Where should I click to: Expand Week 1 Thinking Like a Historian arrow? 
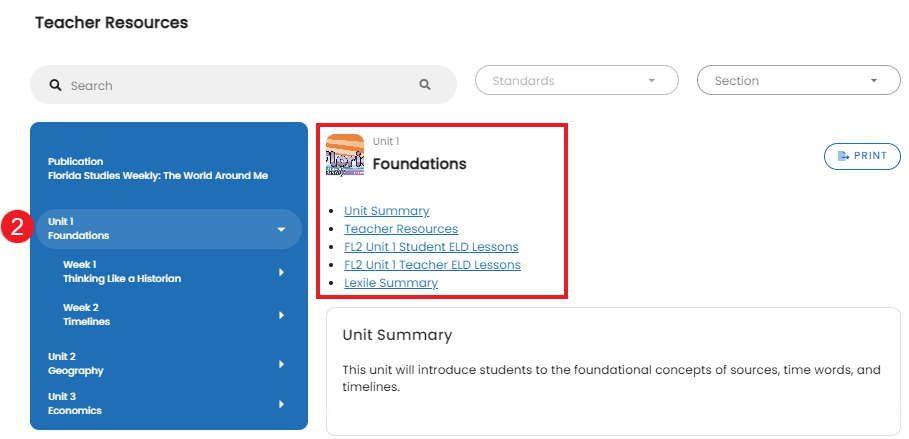tap(282, 272)
